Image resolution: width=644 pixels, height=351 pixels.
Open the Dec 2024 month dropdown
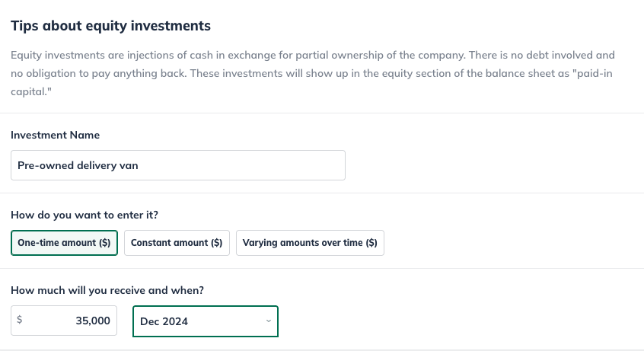[206, 321]
